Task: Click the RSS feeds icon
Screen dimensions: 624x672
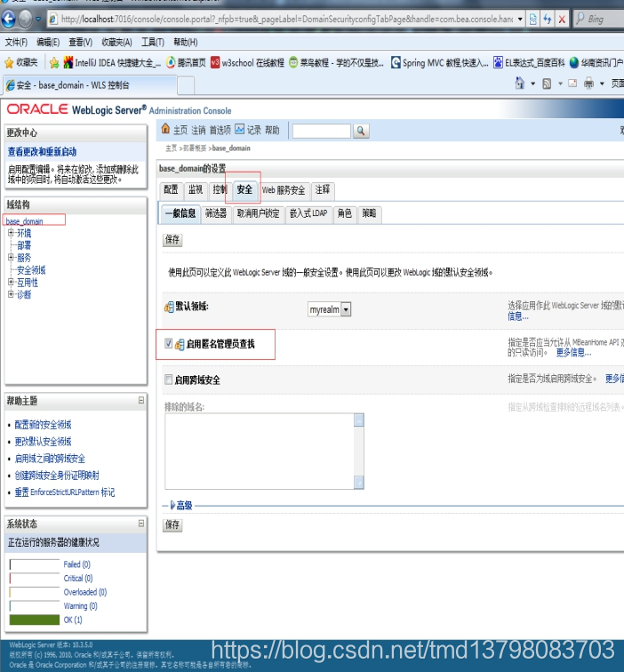Action: 547,84
